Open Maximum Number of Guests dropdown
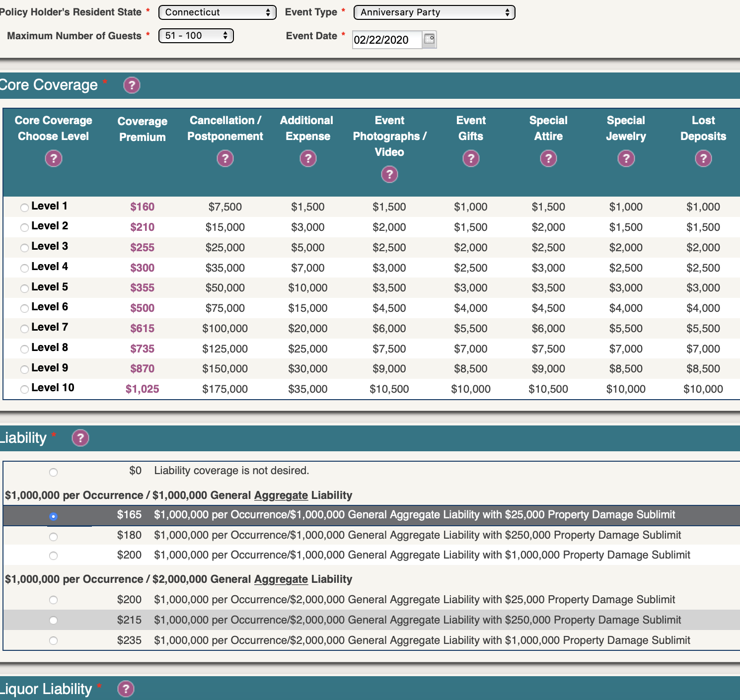Screen dimensions: 740x700 196,36
